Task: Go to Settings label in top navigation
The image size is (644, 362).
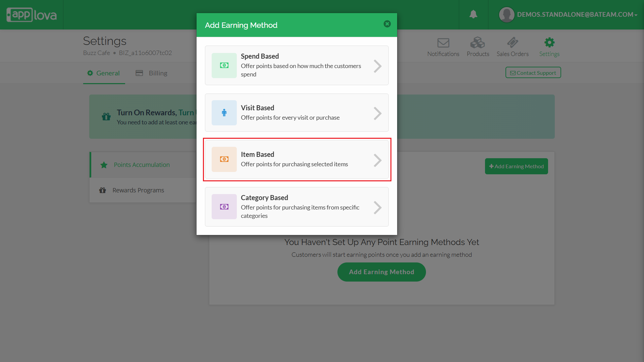Action: click(x=549, y=54)
